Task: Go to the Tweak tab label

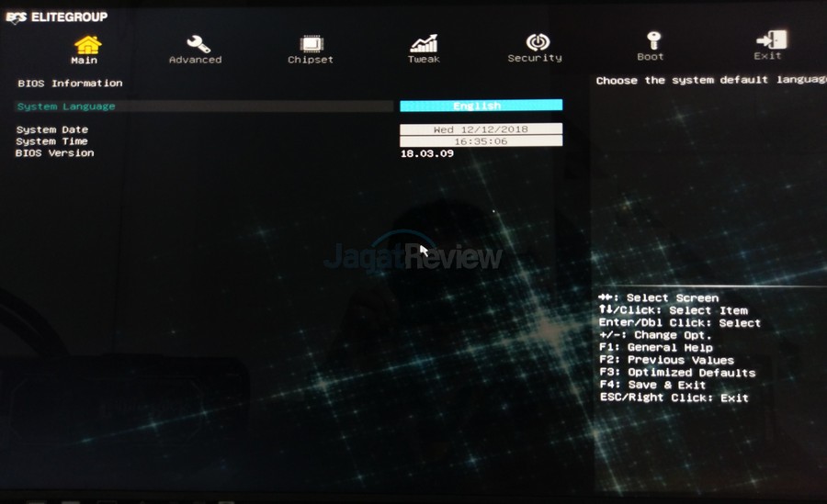Action: (424, 60)
